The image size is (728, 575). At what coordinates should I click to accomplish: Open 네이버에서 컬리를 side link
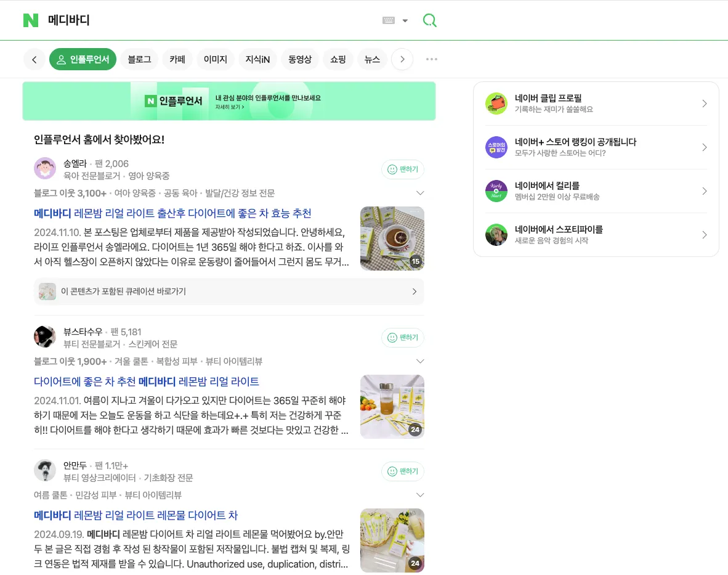click(596, 191)
